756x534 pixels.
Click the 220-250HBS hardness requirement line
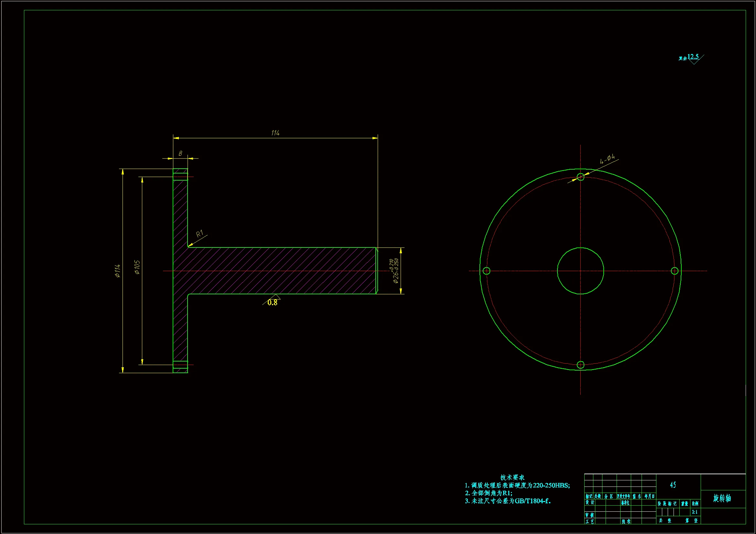click(x=517, y=485)
